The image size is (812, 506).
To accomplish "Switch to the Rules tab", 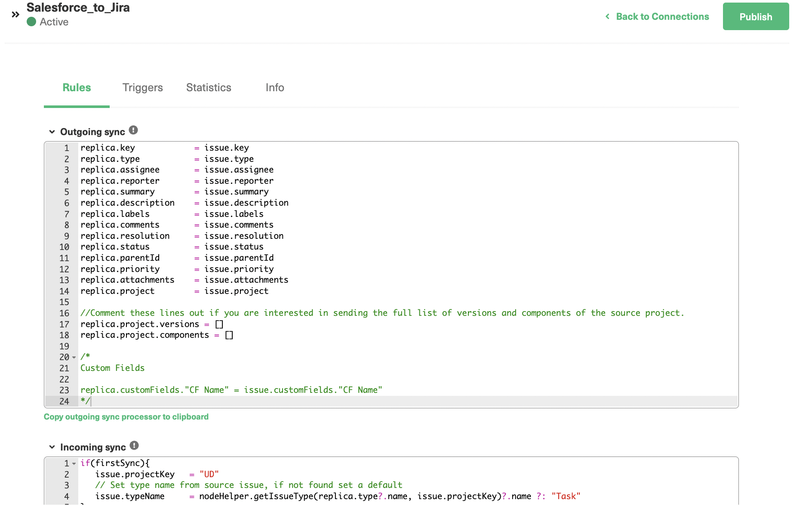I will (77, 88).
